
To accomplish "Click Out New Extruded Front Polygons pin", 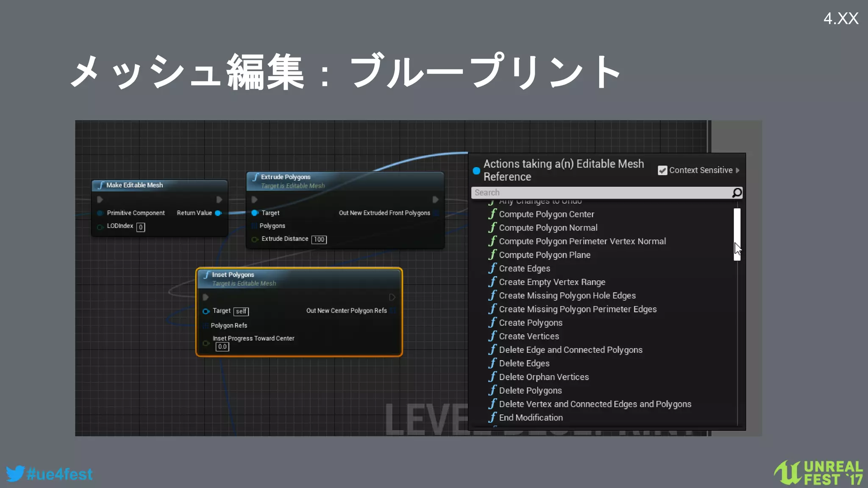I will point(436,213).
